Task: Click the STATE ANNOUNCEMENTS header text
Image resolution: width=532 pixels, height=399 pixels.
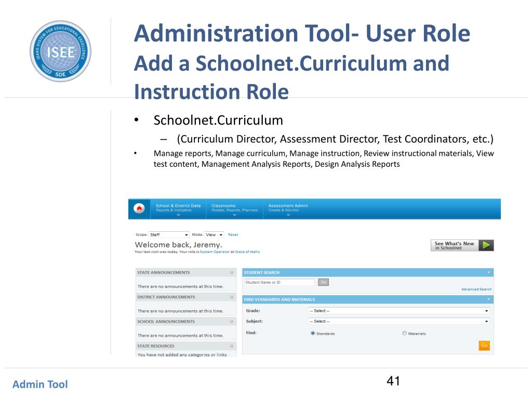Action: coord(164,272)
